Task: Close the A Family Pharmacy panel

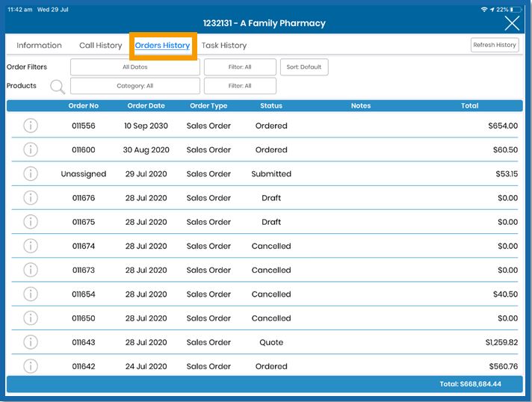Action: (512, 23)
